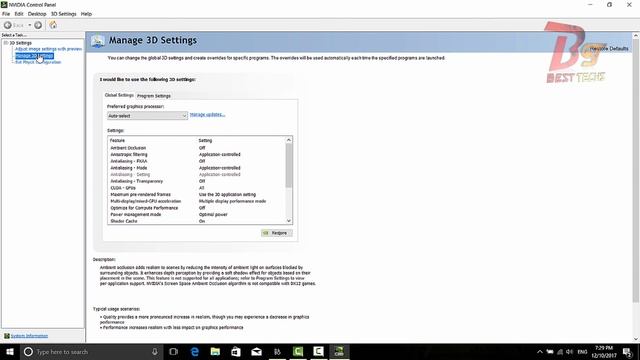Click the main page scroll-down arrow
Image resolution: width=640 pixels, height=360 pixels.
tap(636, 339)
